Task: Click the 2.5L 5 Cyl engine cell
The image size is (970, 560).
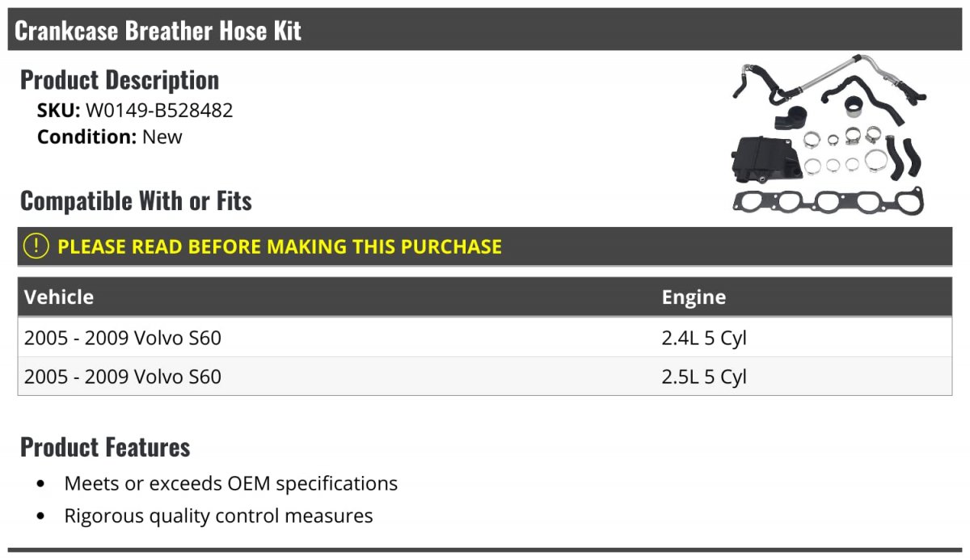Action: click(704, 377)
